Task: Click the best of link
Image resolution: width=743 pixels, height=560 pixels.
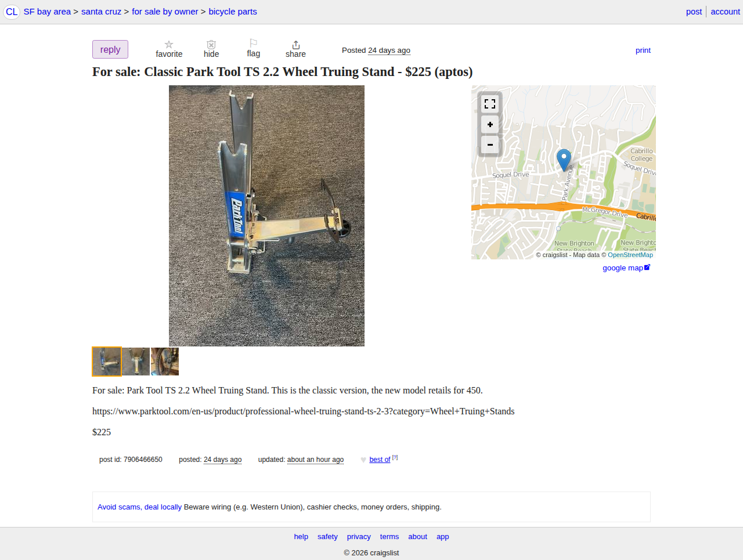Action: 380,460
